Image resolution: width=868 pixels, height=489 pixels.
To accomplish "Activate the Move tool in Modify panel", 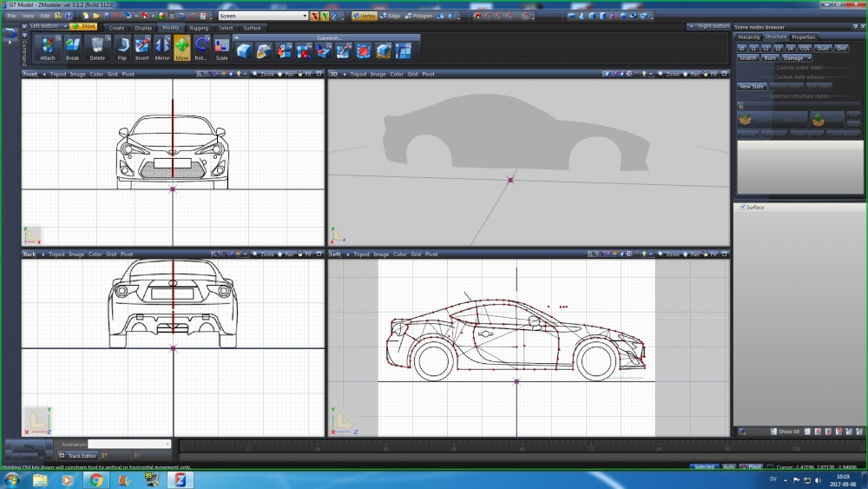I will (x=182, y=48).
